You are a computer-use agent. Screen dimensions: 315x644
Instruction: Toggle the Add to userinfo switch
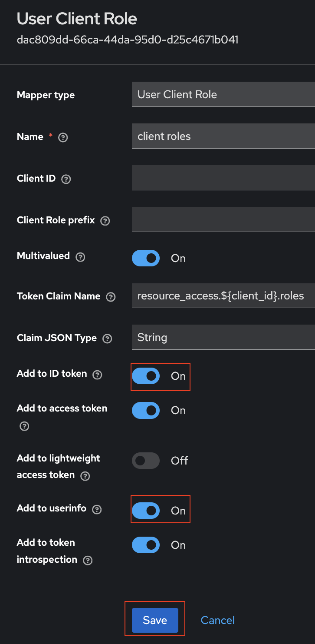(146, 511)
